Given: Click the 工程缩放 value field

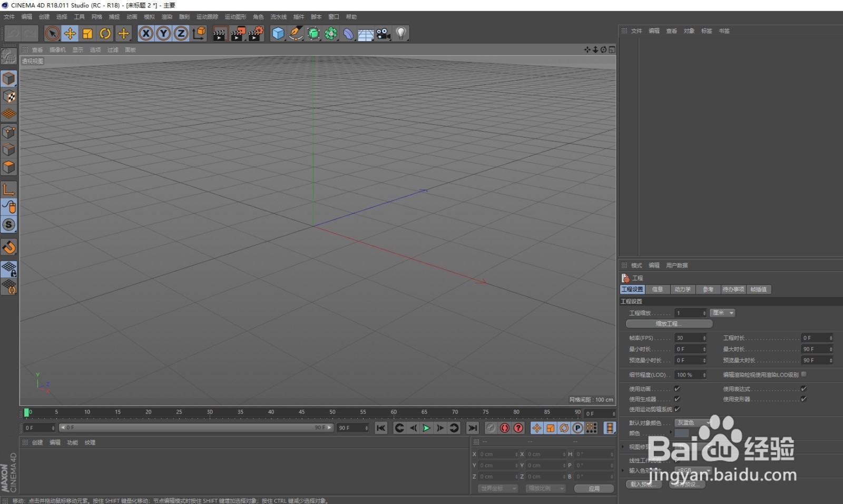Looking at the screenshot, I should click(x=690, y=313).
